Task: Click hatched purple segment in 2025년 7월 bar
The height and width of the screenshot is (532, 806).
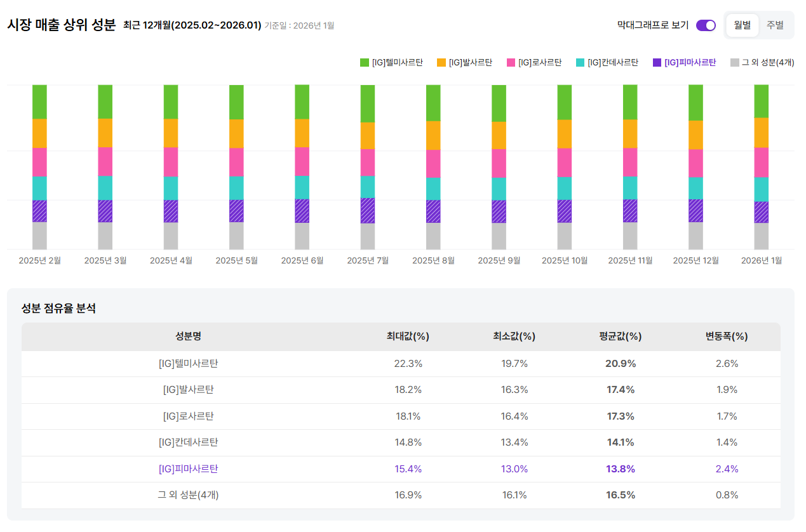Action: tap(368, 210)
